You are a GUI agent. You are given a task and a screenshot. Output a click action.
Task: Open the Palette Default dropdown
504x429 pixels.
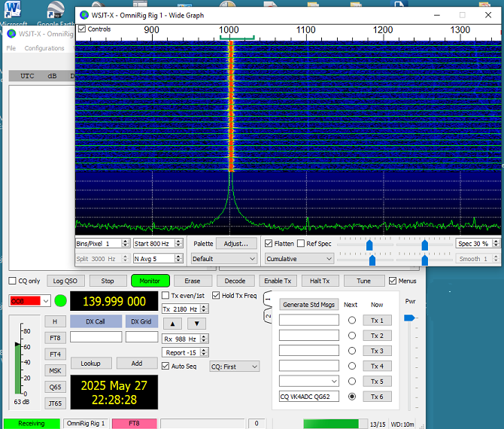[x=223, y=259]
